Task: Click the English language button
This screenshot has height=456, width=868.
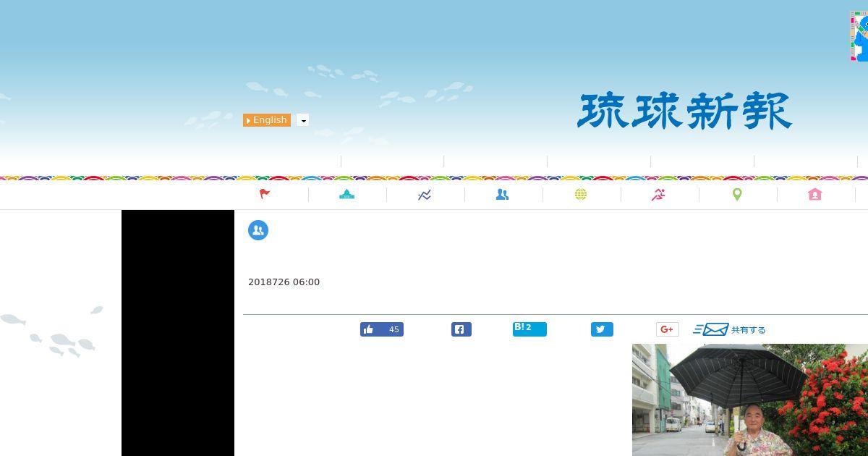Action: tap(267, 120)
